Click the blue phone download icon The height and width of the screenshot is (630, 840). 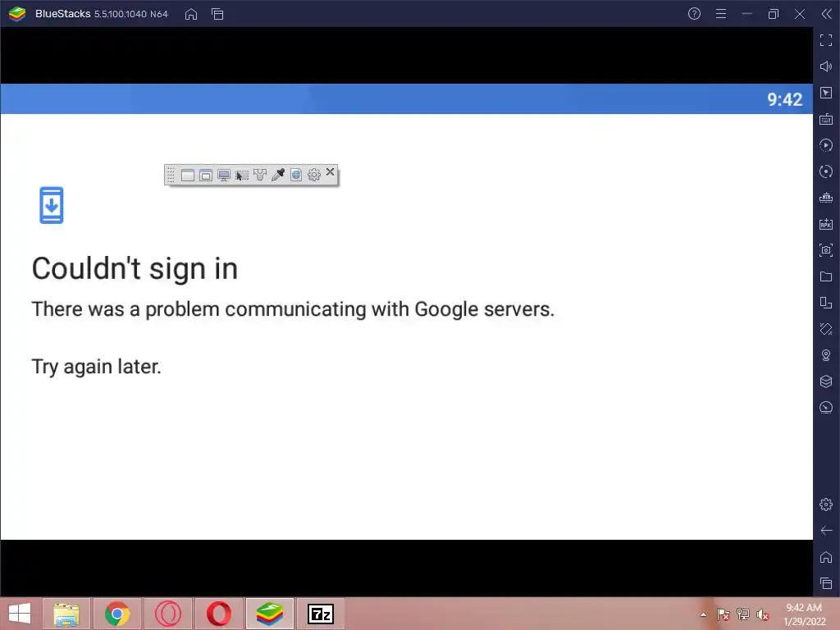[x=52, y=205]
